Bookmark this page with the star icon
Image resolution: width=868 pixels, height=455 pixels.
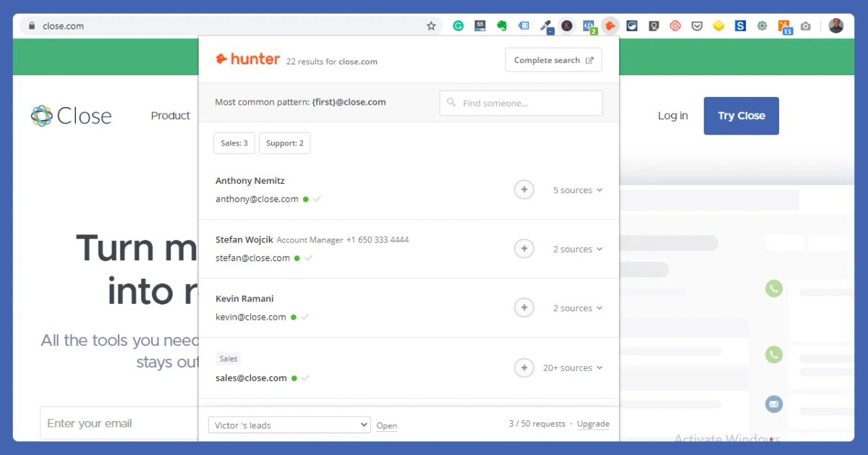coord(431,26)
